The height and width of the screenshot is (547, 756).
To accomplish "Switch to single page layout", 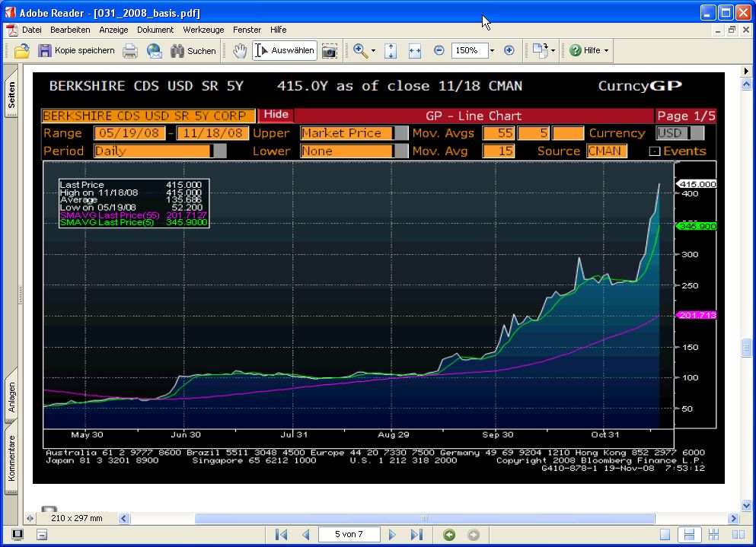I will click(665, 535).
